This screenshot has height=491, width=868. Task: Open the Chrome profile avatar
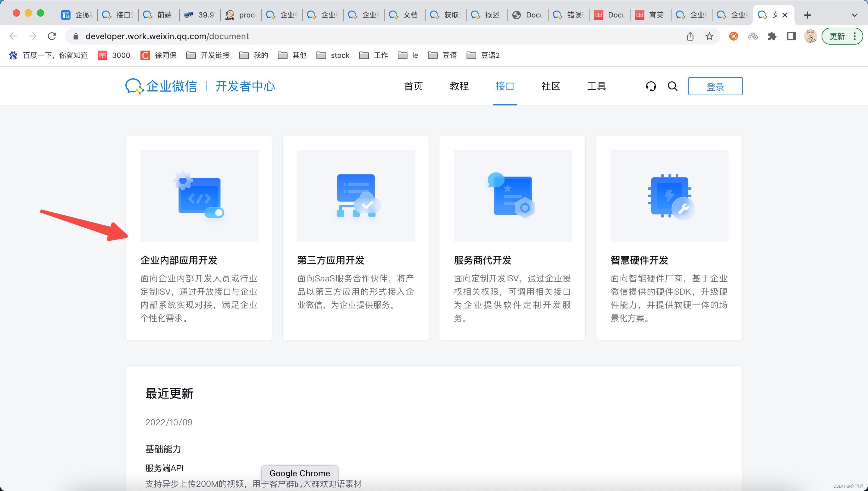coord(810,36)
